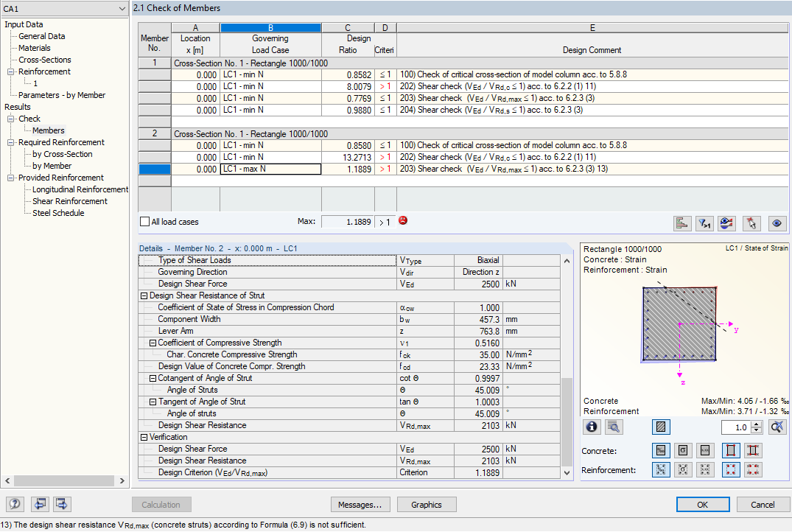Open Shear Reinforcement results

click(x=70, y=201)
